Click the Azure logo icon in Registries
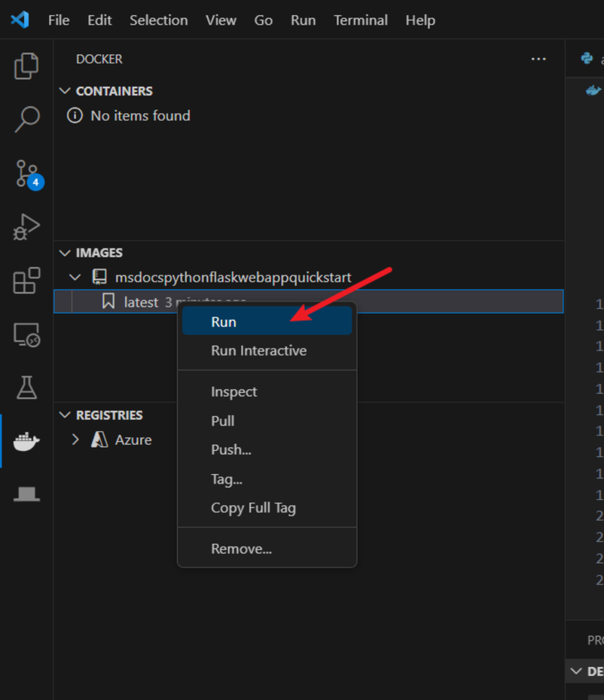Viewport: 604px width, 700px height. tap(99, 440)
